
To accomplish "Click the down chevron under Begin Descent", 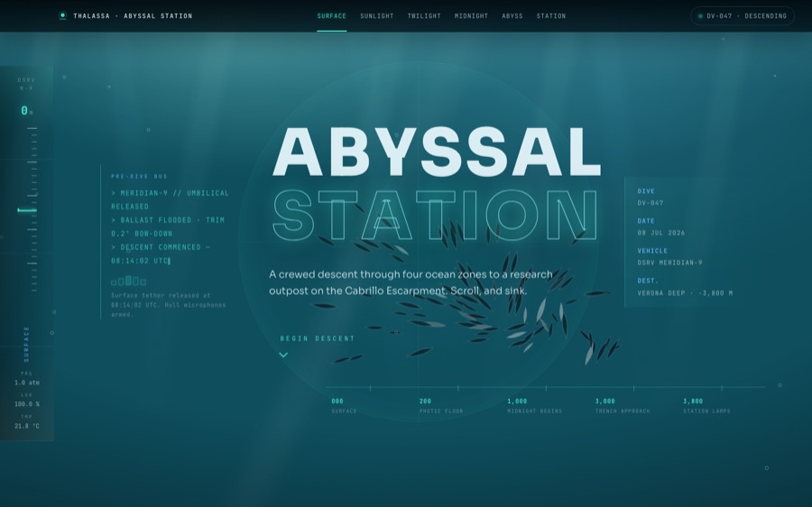I will (x=283, y=355).
